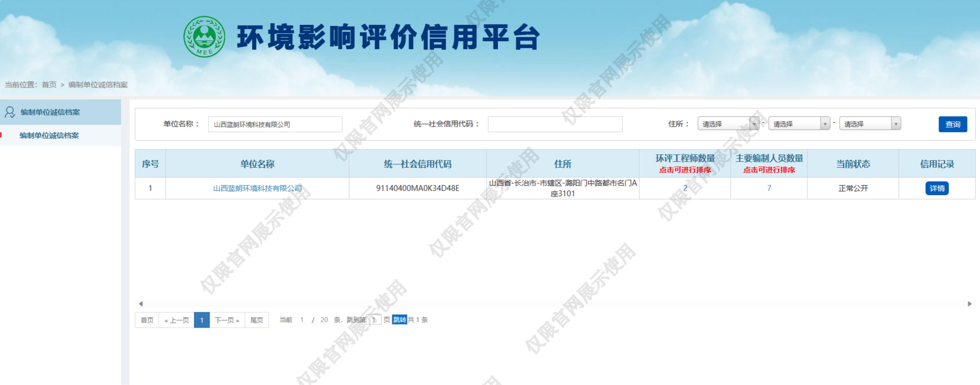Sort by 环评工程师数量 column header
The width and height of the screenshot is (980, 385).
pos(685,164)
